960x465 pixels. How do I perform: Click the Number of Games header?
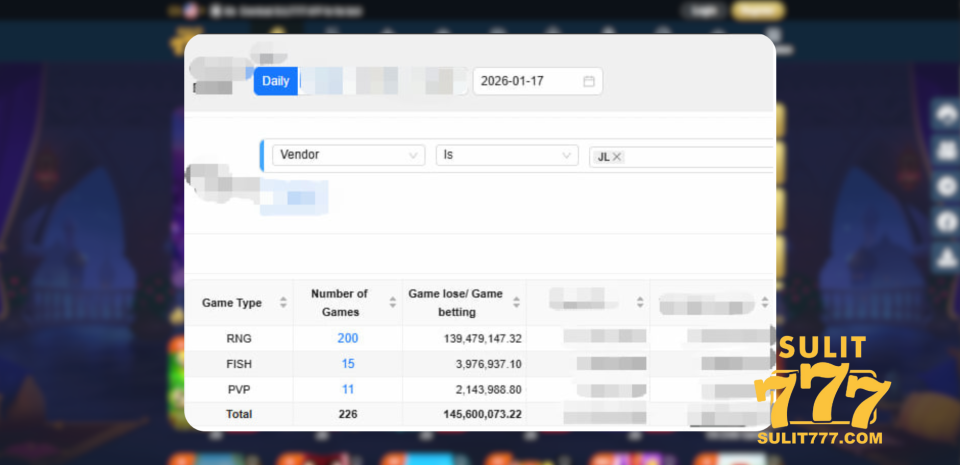(x=339, y=302)
